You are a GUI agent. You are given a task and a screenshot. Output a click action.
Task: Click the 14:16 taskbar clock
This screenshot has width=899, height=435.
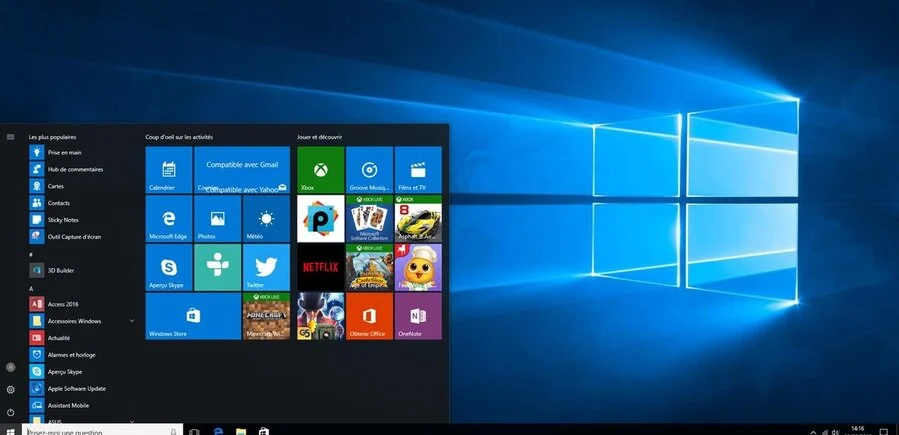click(x=858, y=430)
